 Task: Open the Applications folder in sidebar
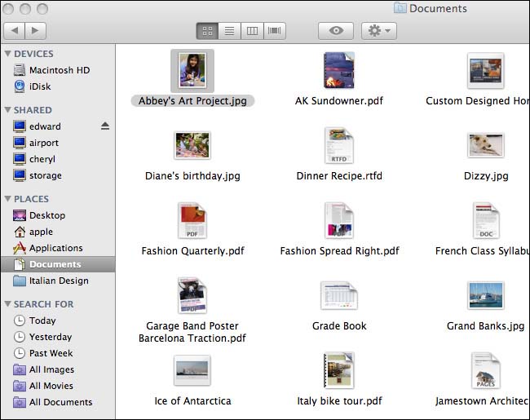(55, 248)
